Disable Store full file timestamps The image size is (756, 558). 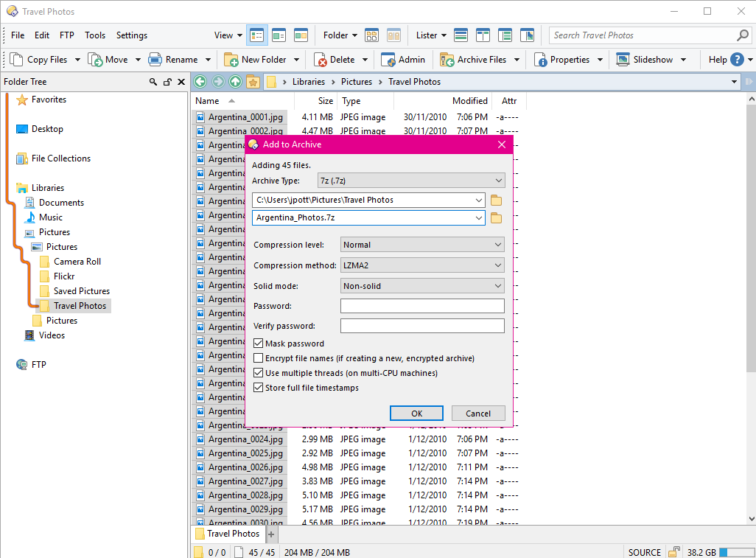[258, 387]
